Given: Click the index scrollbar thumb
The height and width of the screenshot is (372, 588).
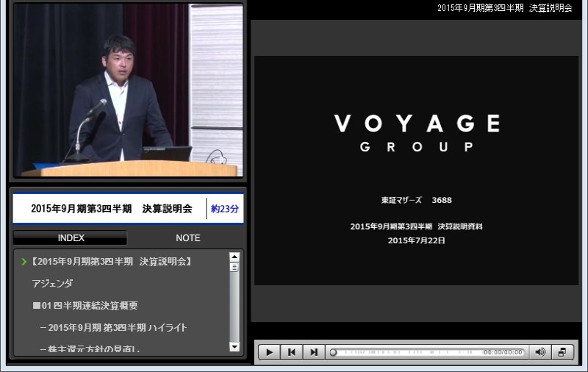Looking at the screenshot, I should (x=234, y=268).
